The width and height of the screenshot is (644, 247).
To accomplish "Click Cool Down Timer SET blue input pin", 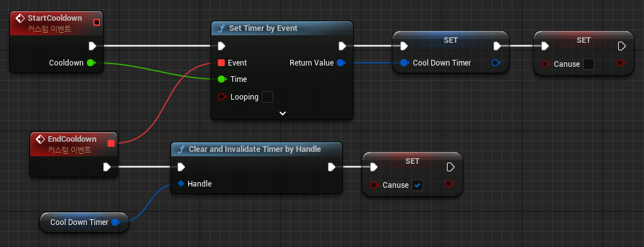I will point(405,63).
